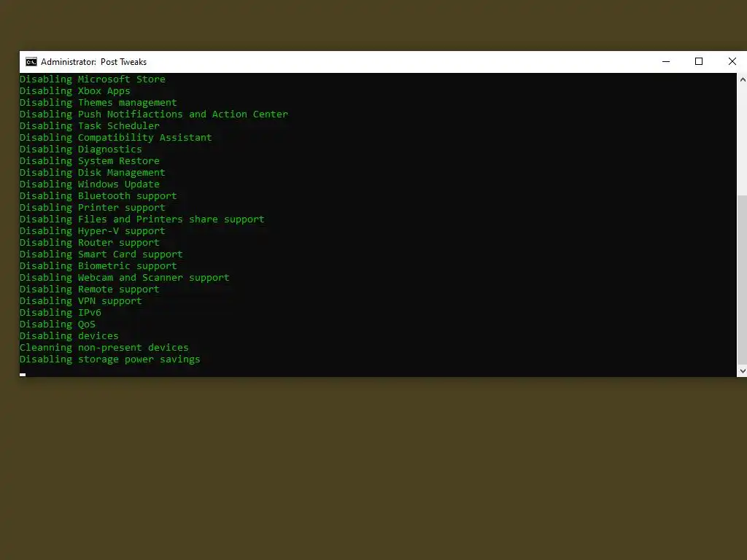747x560 pixels.
Task: Click the scrollbar down arrow
Action: [742, 371]
